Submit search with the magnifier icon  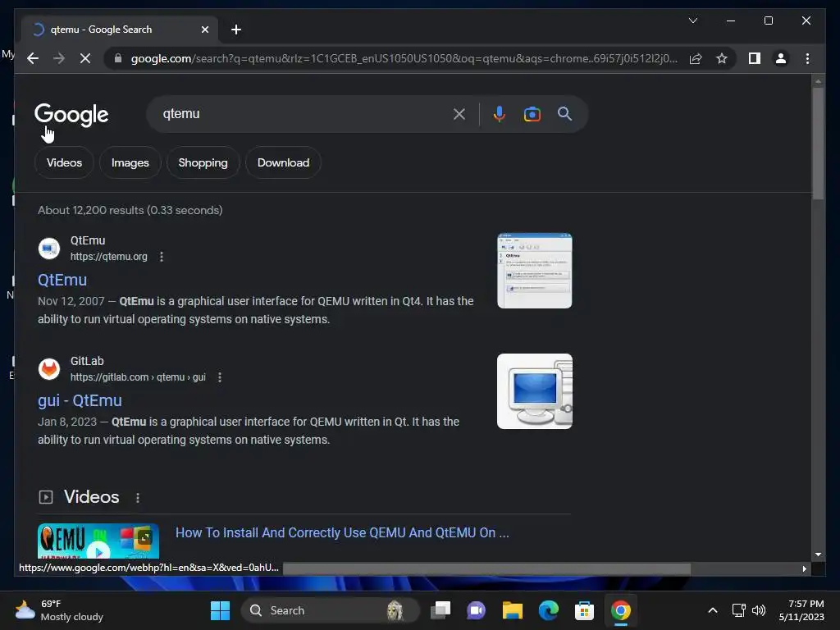pyautogui.click(x=564, y=113)
